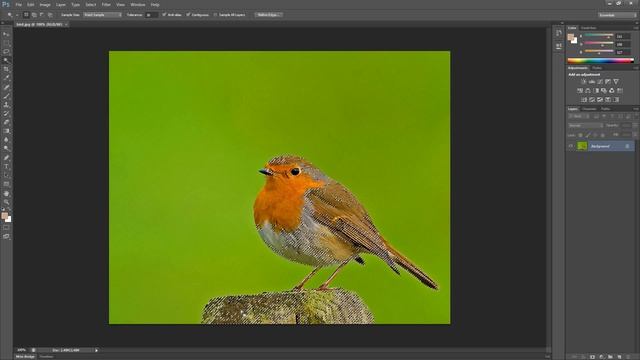Click the zoom percentage field in status bar
The image size is (640, 360).
21,350
